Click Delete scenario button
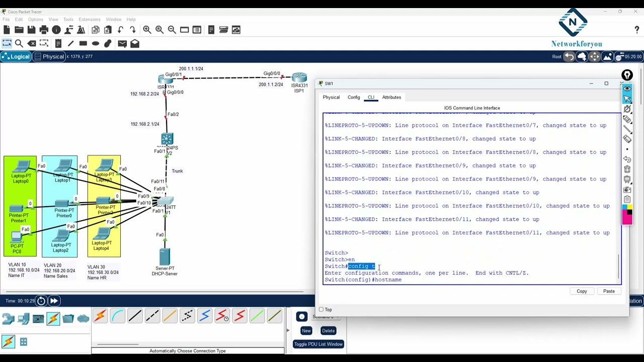The height and width of the screenshot is (362, 644). point(328,330)
